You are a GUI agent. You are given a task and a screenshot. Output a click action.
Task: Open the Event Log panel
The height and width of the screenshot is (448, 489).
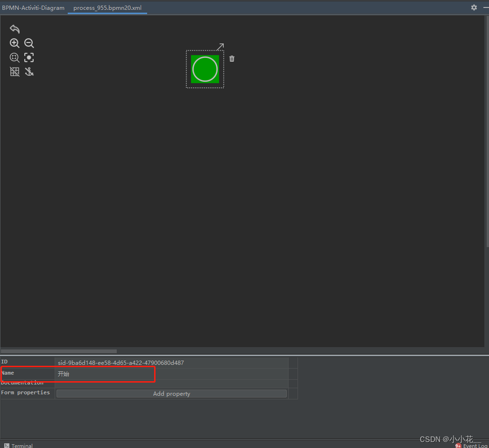tap(473, 445)
